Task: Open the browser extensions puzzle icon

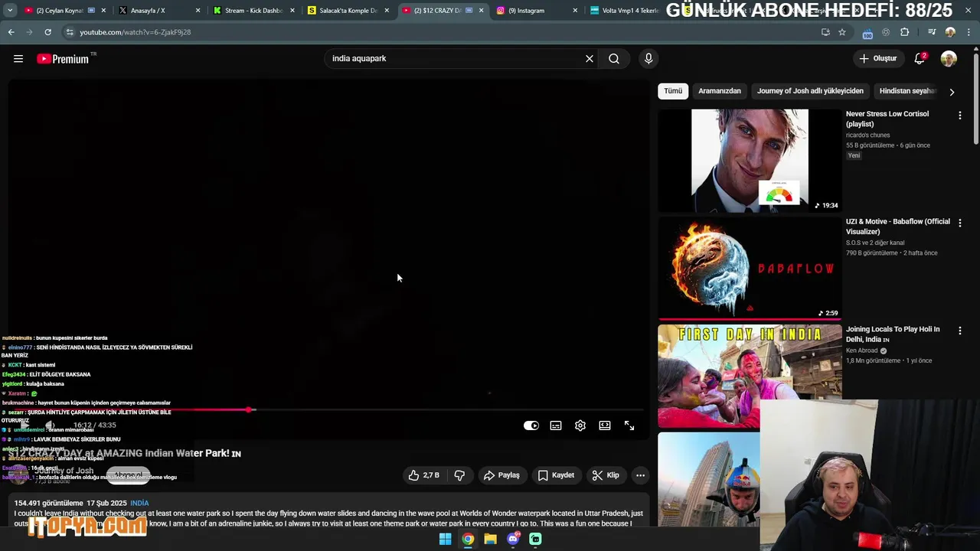Action: [905, 32]
